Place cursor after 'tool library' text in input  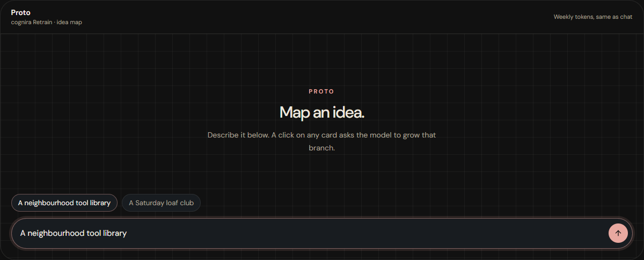pyautogui.click(x=127, y=233)
